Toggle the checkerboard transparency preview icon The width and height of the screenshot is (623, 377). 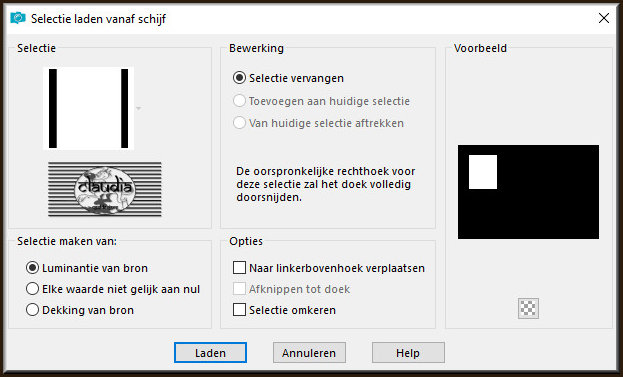tap(528, 308)
